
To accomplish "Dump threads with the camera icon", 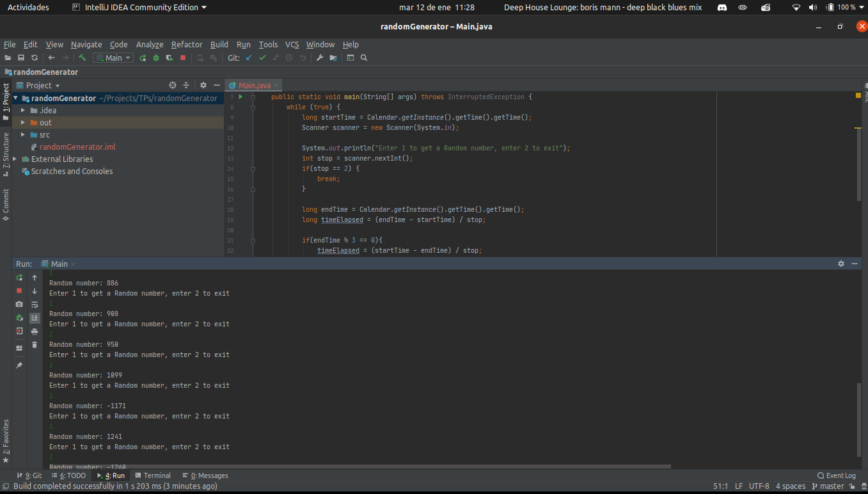I will pos(19,305).
